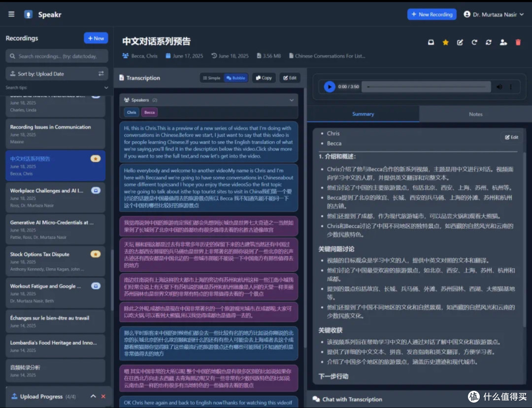
Task: Delete recording with the red trash icon
Action: point(518,42)
